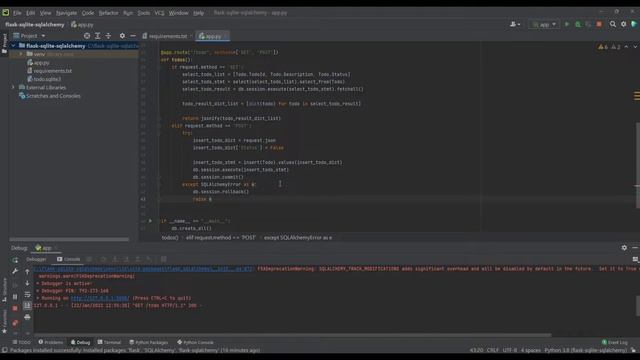Click flask-sqlite-sqlalchemy navigation breadcrumb
This screenshot has width=640, height=360.
point(35,24)
